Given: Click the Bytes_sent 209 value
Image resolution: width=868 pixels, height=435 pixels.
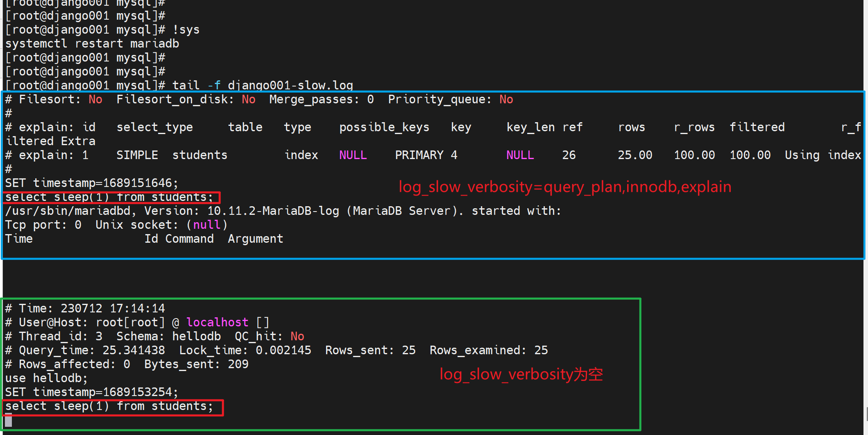Looking at the screenshot, I should click(x=238, y=364).
